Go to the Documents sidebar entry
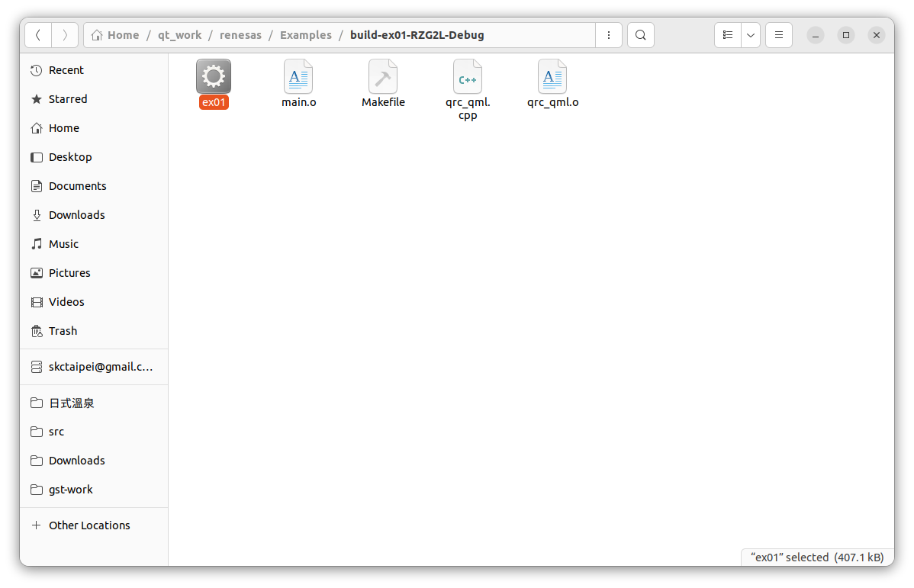Viewport: 914px width, 588px height. click(77, 186)
